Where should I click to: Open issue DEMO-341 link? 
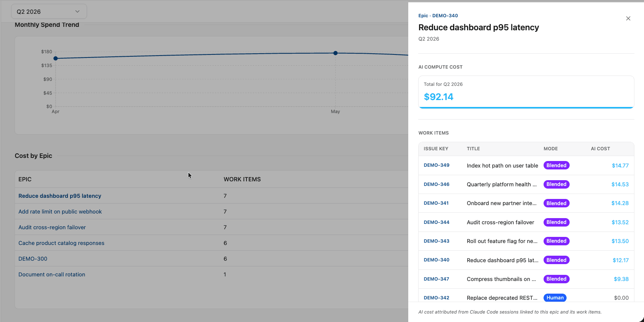point(436,203)
